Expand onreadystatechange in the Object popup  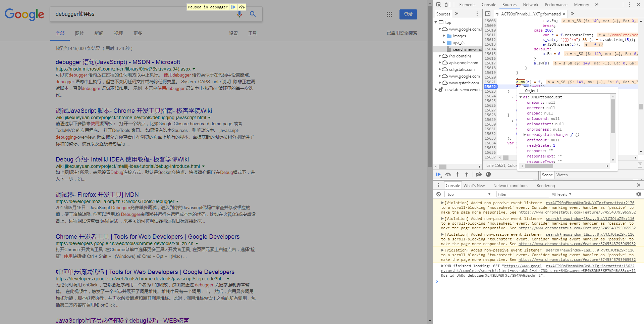point(525,135)
